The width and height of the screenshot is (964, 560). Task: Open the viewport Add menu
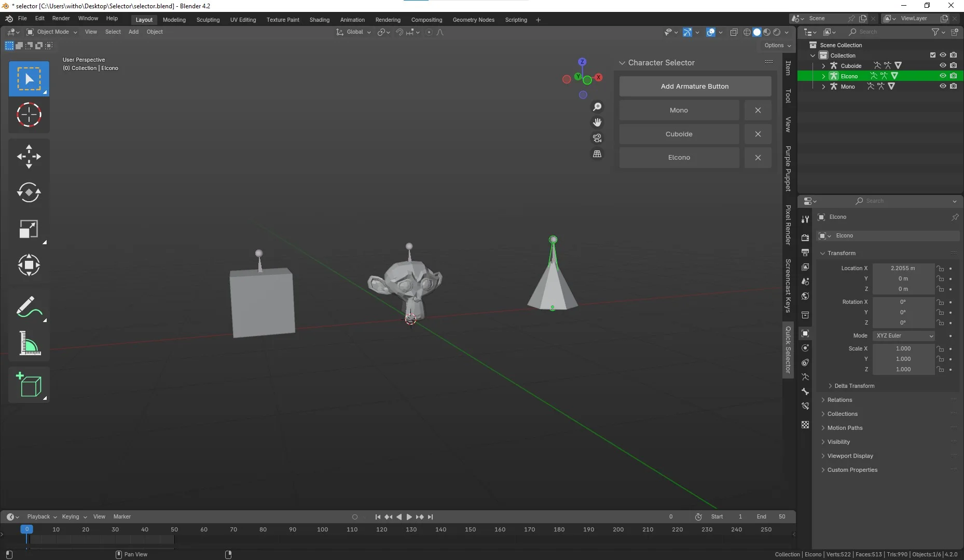(x=133, y=32)
